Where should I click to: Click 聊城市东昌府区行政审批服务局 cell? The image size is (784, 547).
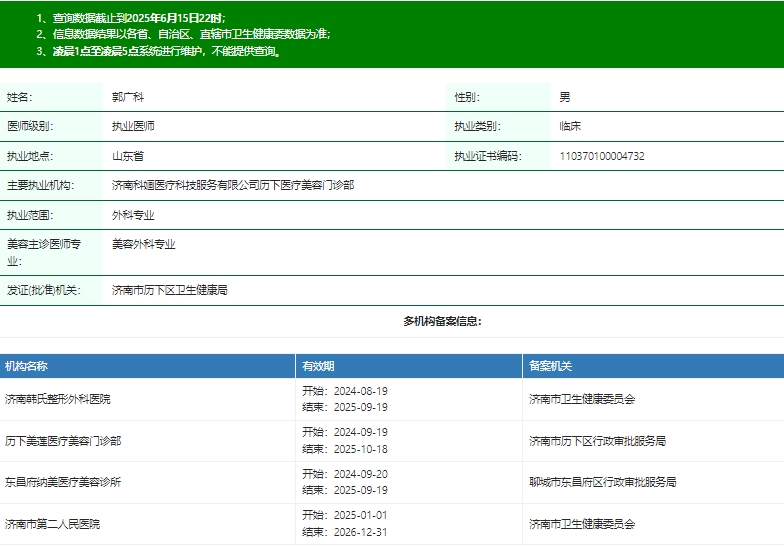602,482
